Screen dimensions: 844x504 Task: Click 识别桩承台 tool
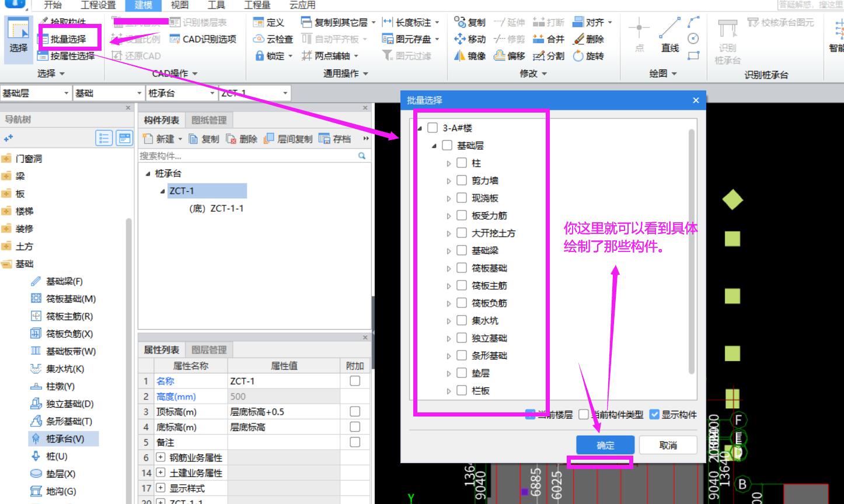click(x=727, y=41)
